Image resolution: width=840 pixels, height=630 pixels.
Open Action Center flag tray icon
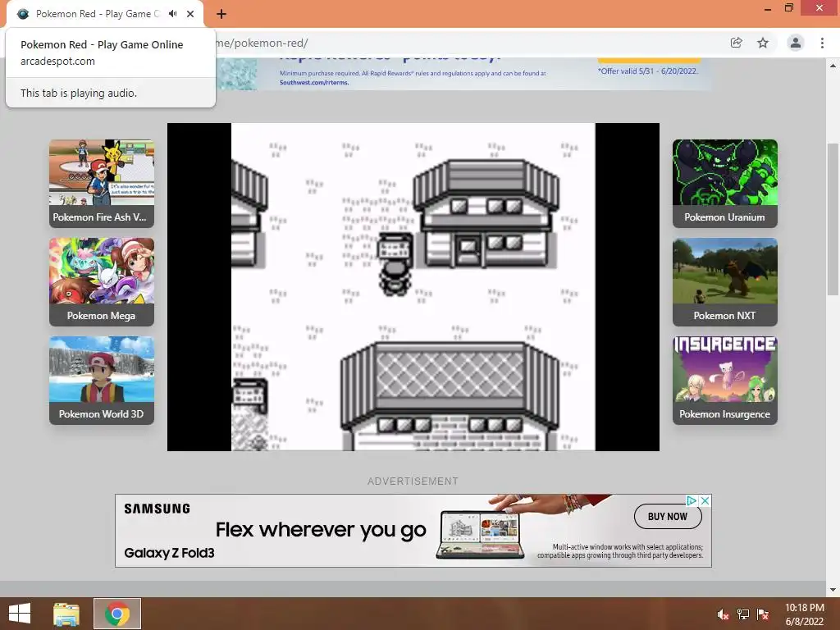(763, 614)
